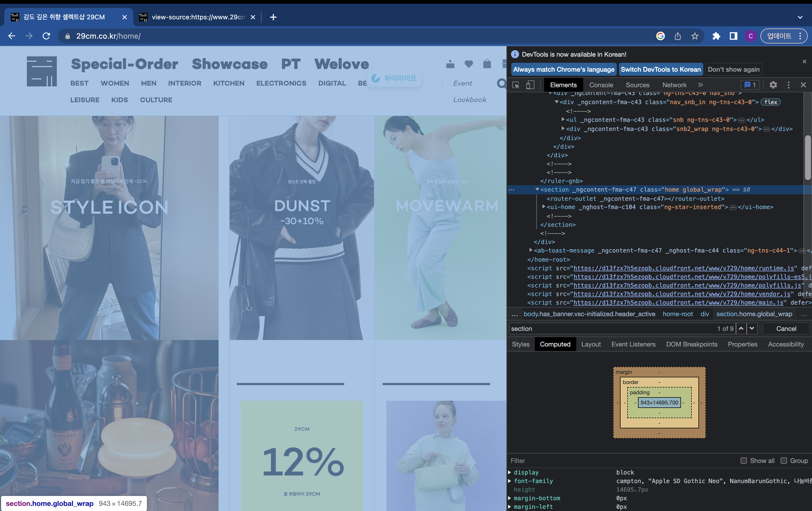Viewport: 812px width, 511px height.
Task: Enable the Group checkbox
Action: pos(784,461)
